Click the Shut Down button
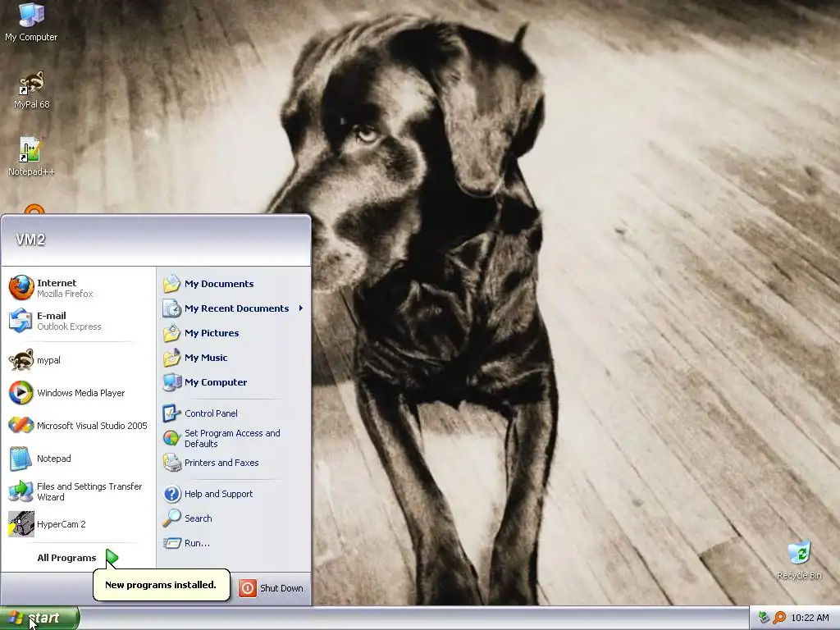The width and height of the screenshot is (840, 630). coord(271,587)
